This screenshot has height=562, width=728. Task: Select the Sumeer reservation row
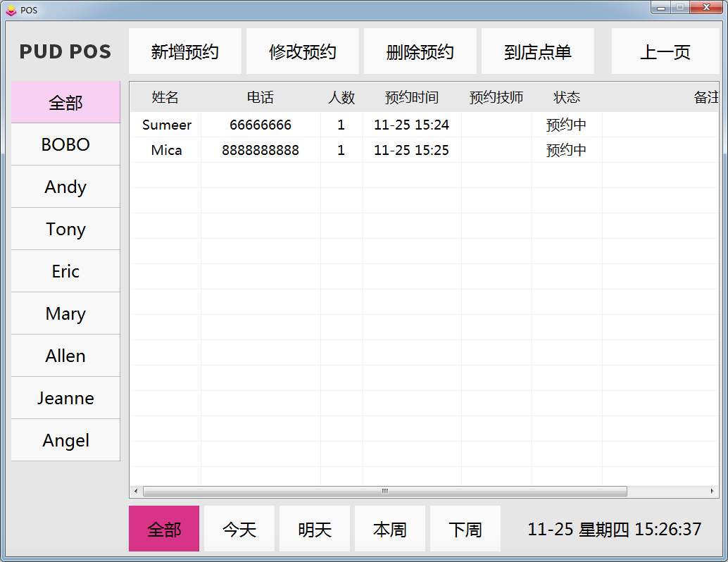click(x=167, y=125)
